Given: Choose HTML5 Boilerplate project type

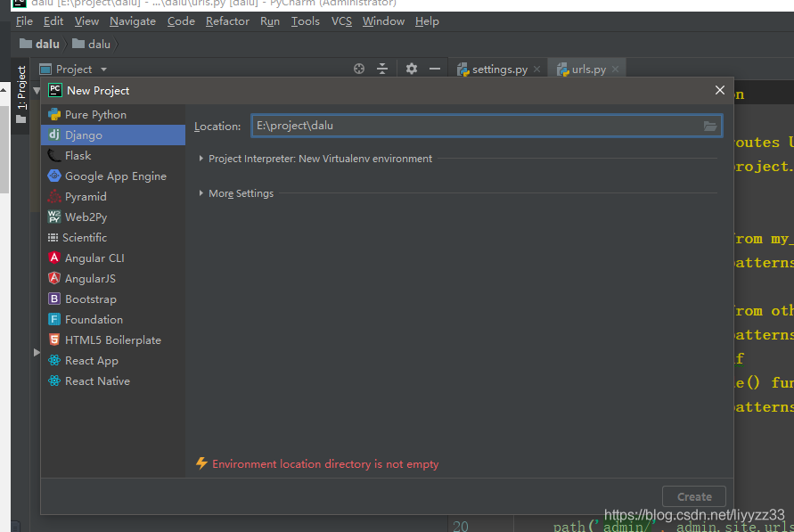Looking at the screenshot, I should click(113, 340).
